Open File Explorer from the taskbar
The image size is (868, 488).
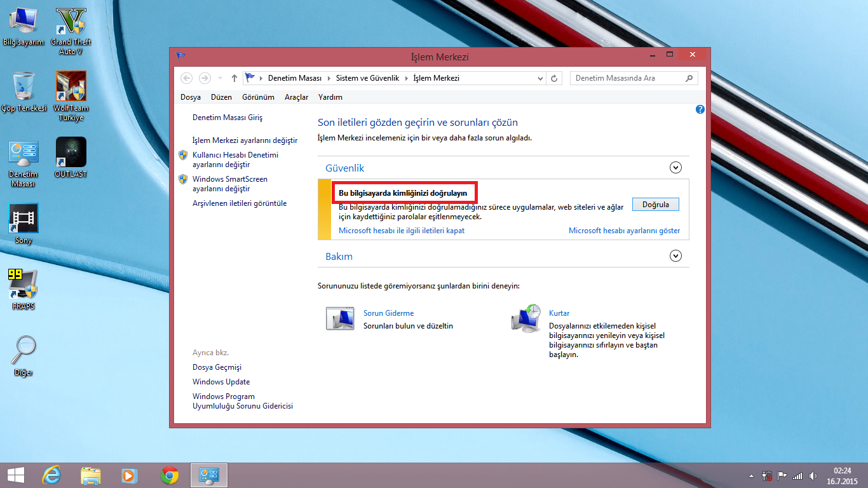click(x=91, y=475)
